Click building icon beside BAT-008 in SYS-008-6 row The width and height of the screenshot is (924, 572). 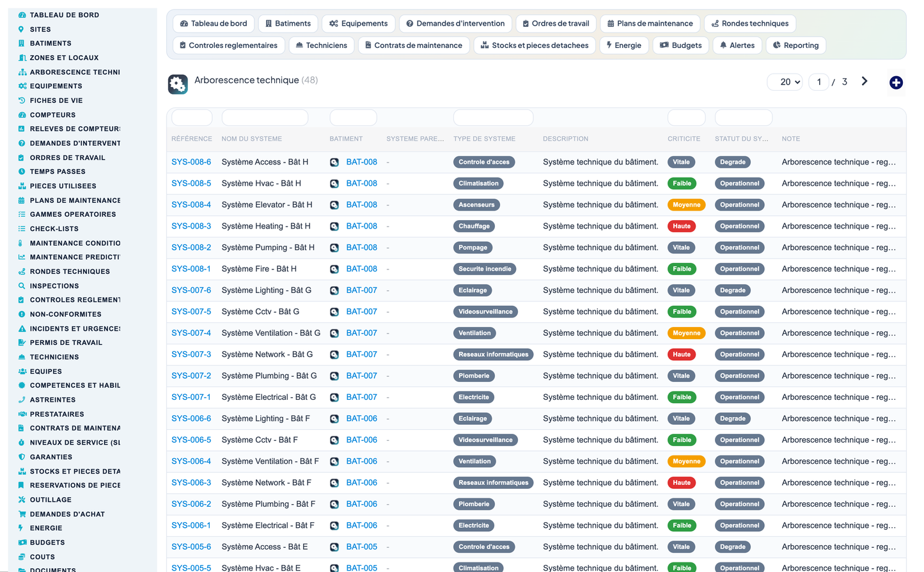[334, 163]
